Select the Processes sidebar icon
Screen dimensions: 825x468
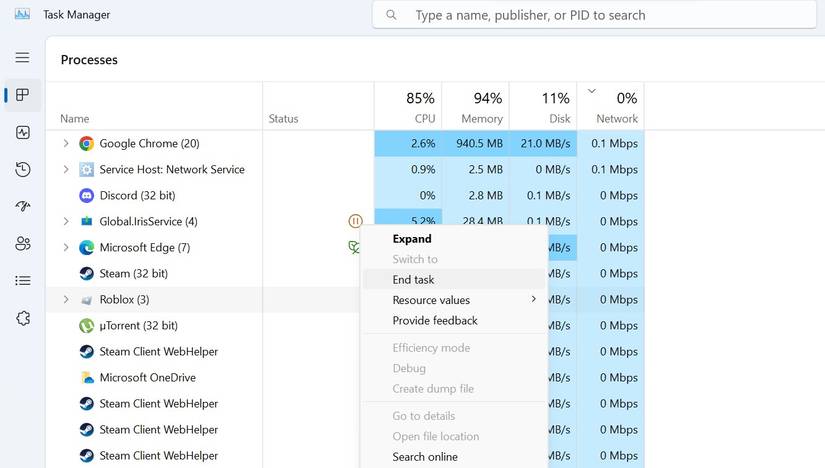[22, 95]
